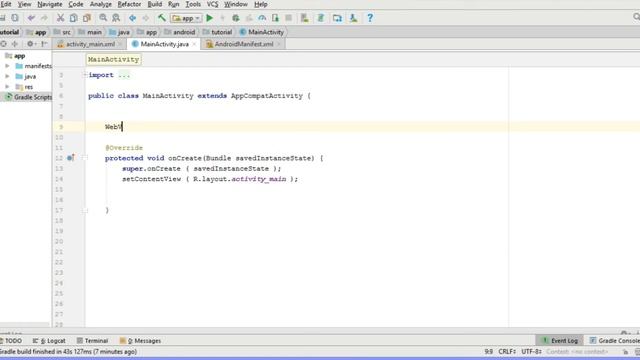Open the View menu
Image resolution: width=640 pixels, height=360 pixels.
(x=24, y=4)
